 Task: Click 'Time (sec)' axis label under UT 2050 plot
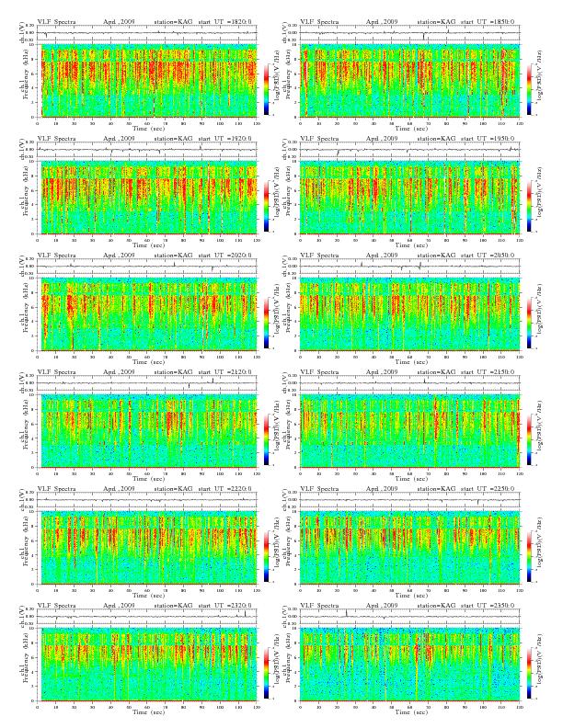coord(411,361)
